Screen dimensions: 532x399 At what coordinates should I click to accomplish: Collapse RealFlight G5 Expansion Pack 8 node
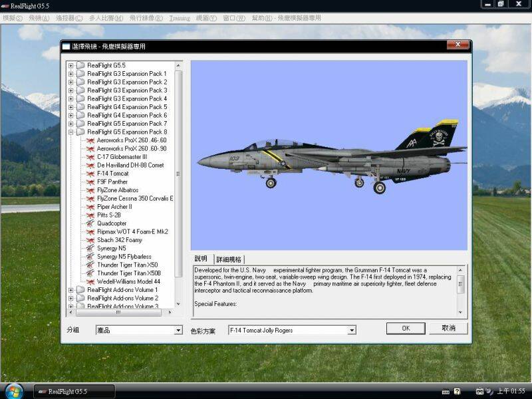(71, 132)
